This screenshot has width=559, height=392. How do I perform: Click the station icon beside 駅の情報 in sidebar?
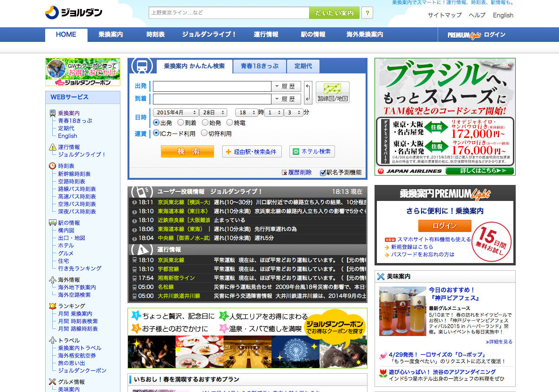(x=52, y=223)
